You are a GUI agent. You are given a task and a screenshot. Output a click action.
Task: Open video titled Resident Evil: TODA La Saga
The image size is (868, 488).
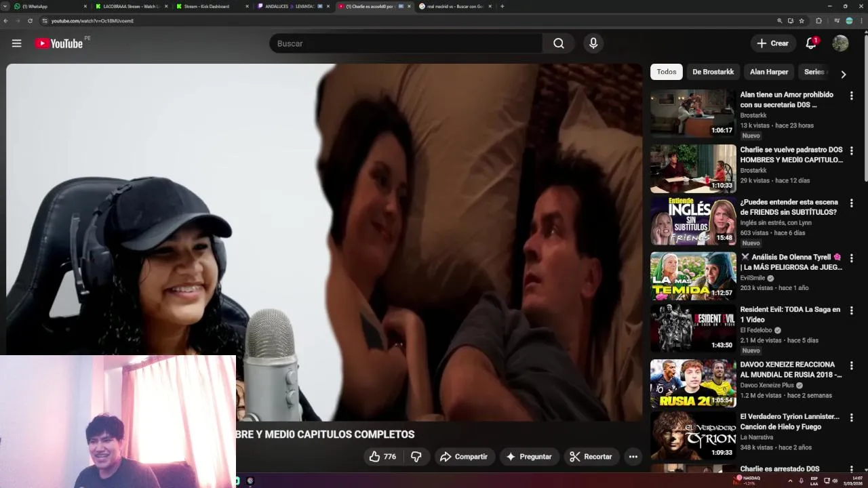790,314
